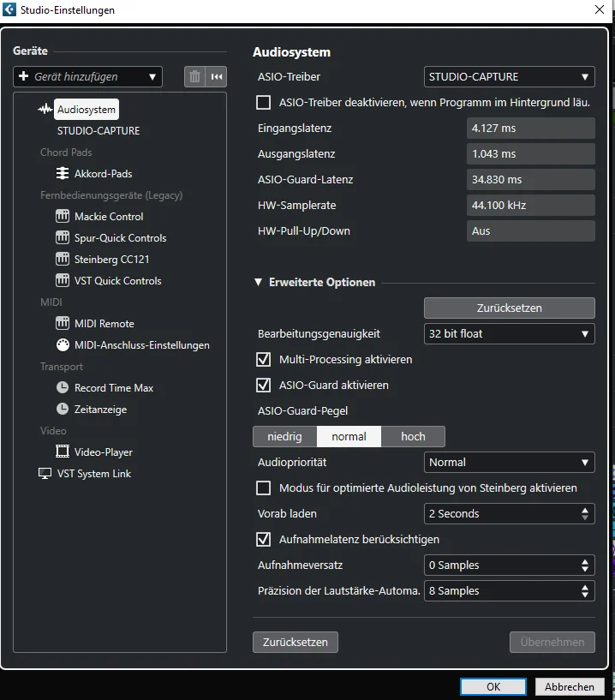The image size is (615, 700).
Task: Click the Übernehmen button
Action: (552, 642)
